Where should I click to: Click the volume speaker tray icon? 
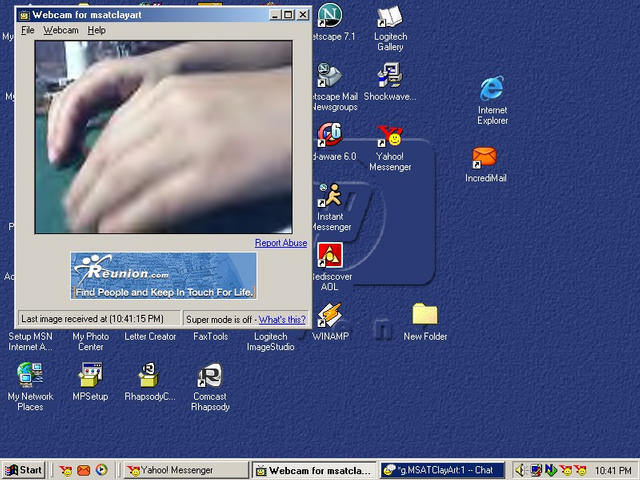520,471
